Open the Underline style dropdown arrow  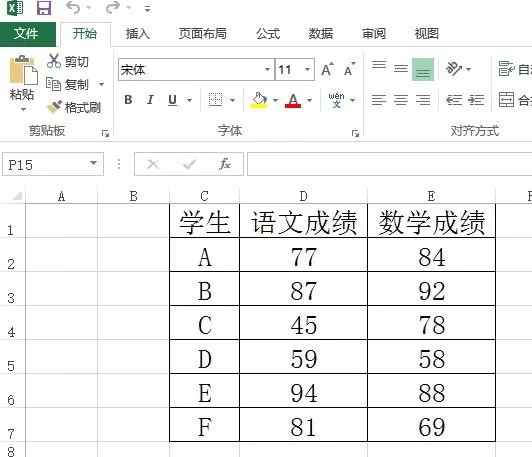[189, 100]
